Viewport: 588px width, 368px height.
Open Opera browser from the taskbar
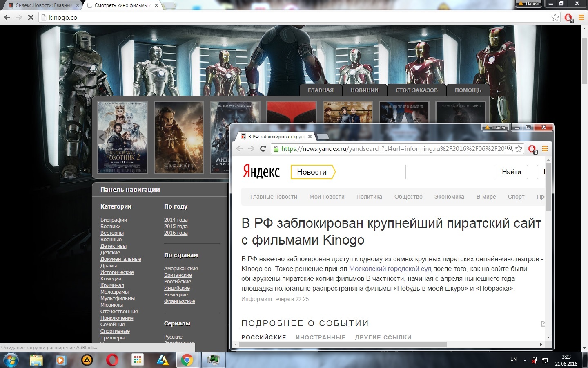[x=112, y=360]
